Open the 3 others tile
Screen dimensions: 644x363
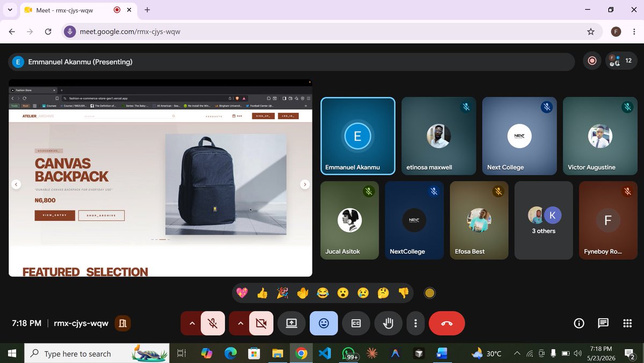[544, 220]
